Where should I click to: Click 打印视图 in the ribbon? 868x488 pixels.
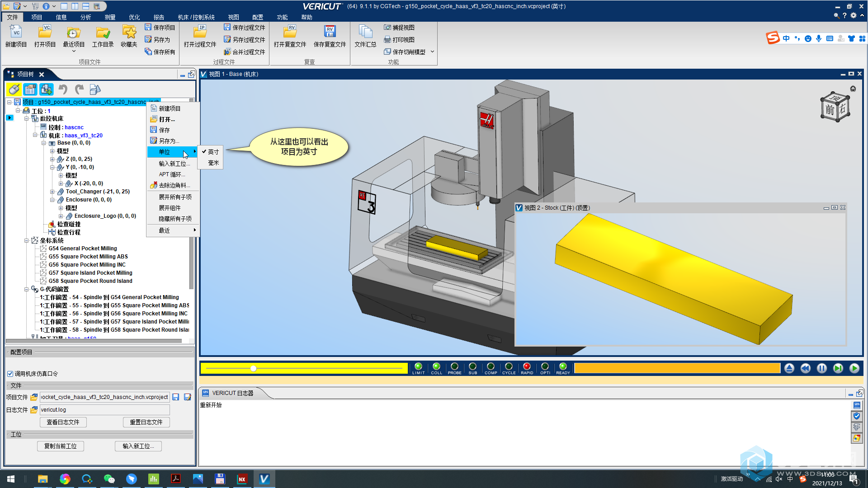(399, 40)
